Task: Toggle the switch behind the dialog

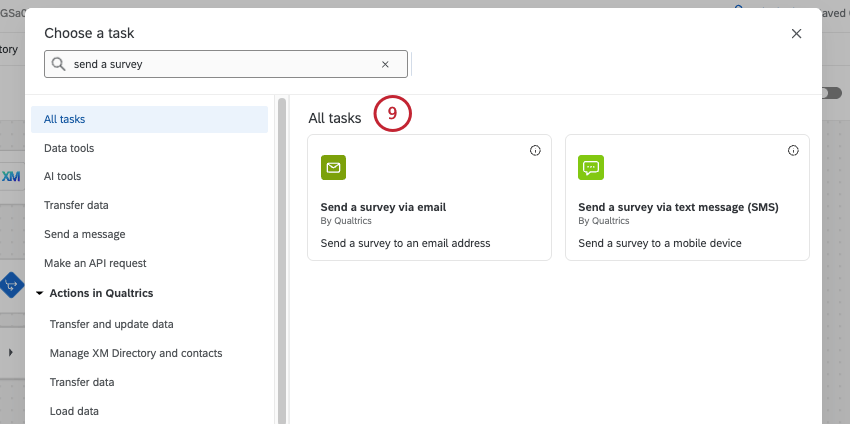Action: coord(830,93)
